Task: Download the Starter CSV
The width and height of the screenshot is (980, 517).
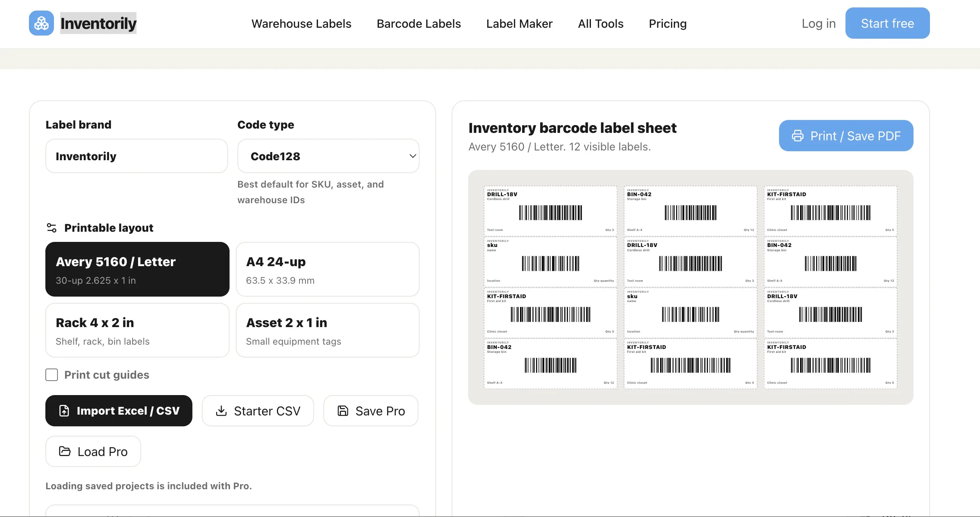Action: (x=258, y=411)
